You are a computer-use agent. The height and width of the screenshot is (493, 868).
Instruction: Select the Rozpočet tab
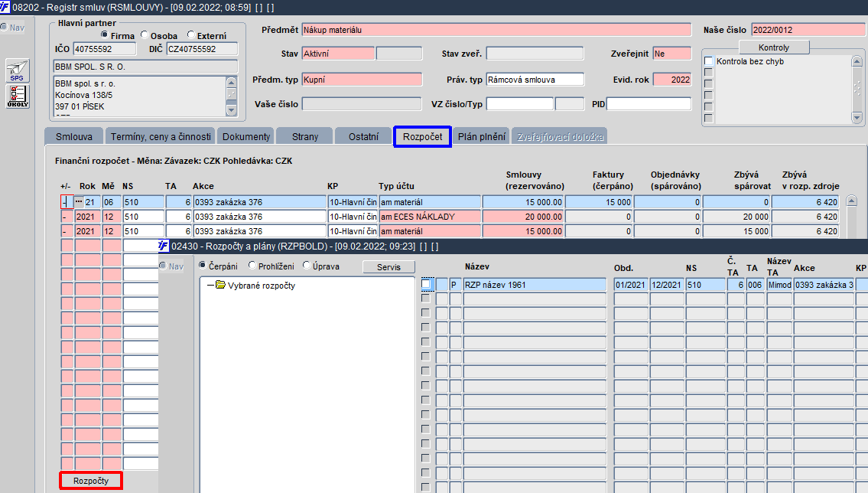[x=422, y=136]
